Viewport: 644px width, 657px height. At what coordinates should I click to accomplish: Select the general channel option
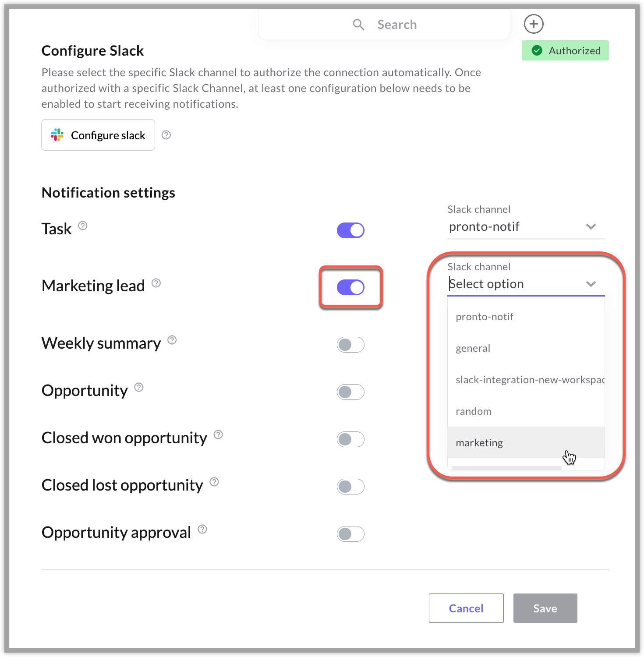(x=526, y=348)
